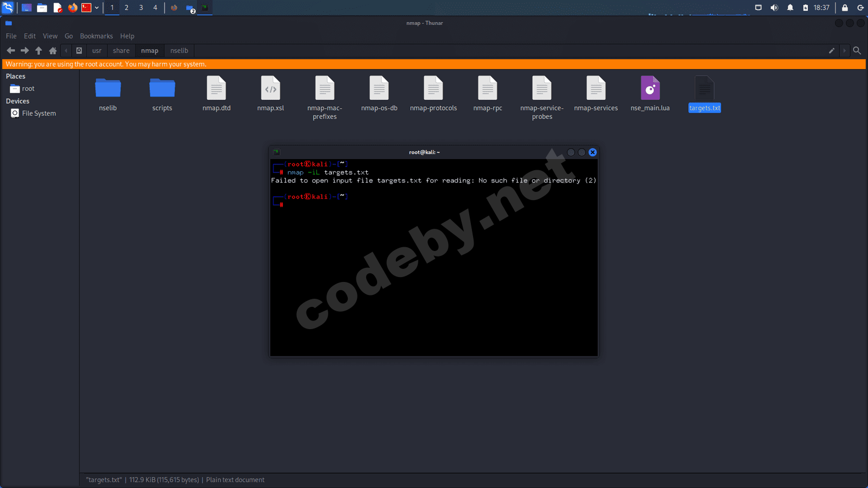
Task: Open the search magnifier in Thunar
Action: 857,50
